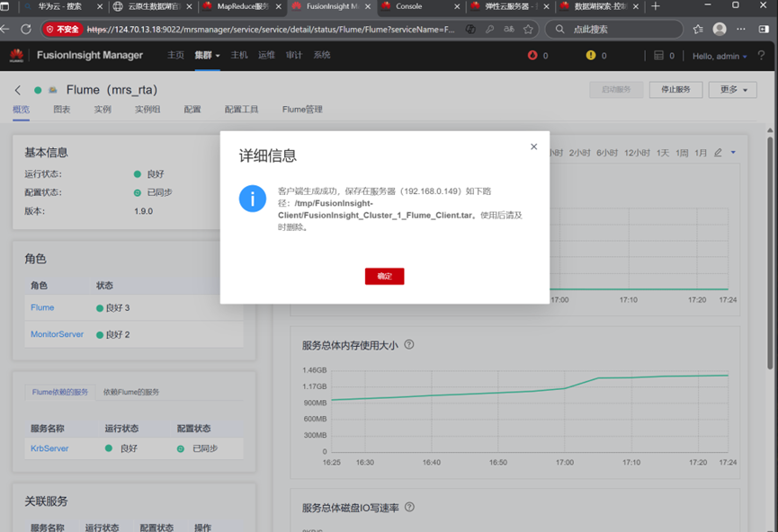Open the MonitorServer role link
This screenshot has height=532, width=778.
tap(57, 334)
